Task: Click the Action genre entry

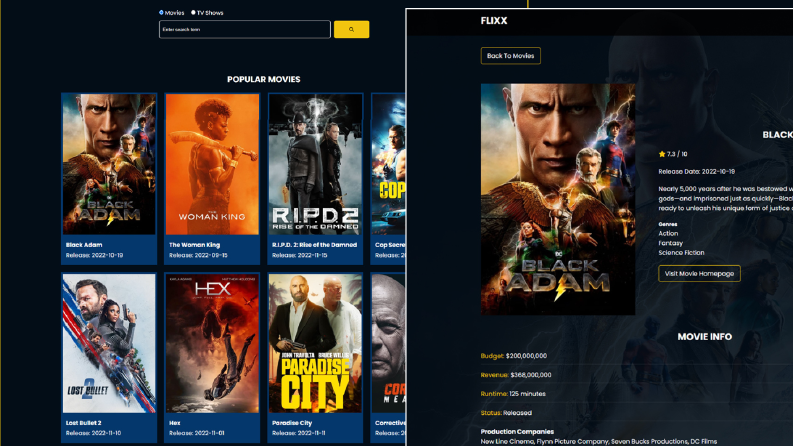Action: pos(668,234)
